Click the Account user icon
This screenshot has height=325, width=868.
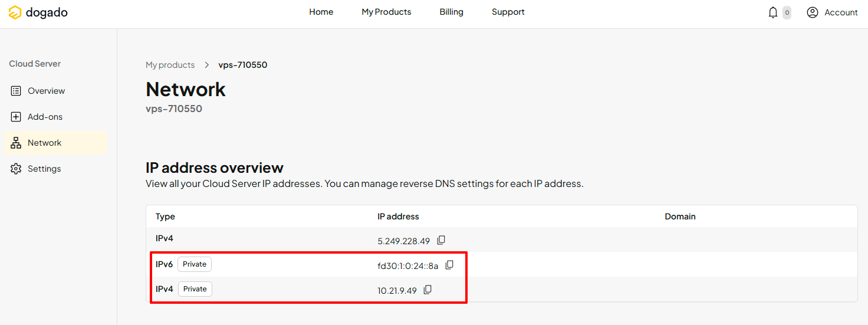tap(813, 12)
